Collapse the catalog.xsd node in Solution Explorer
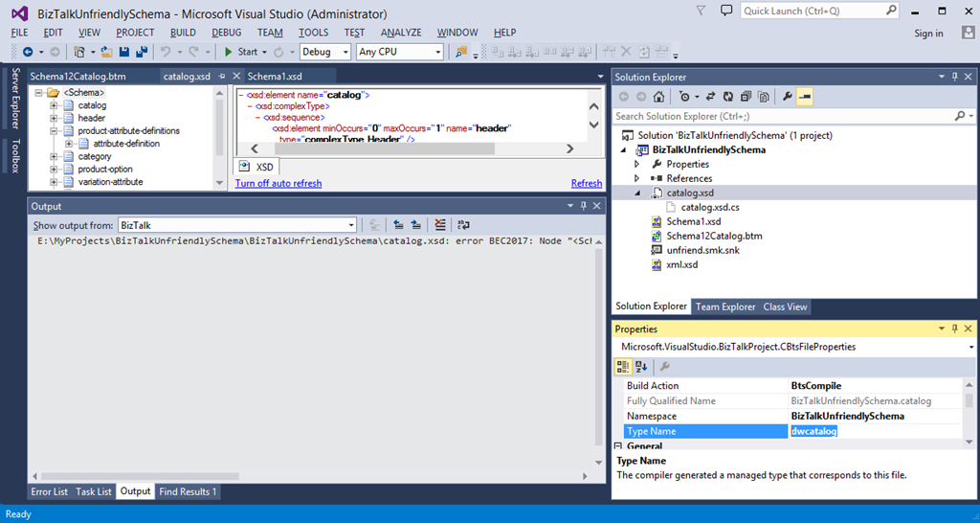The image size is (980, 523). point(637,193)
